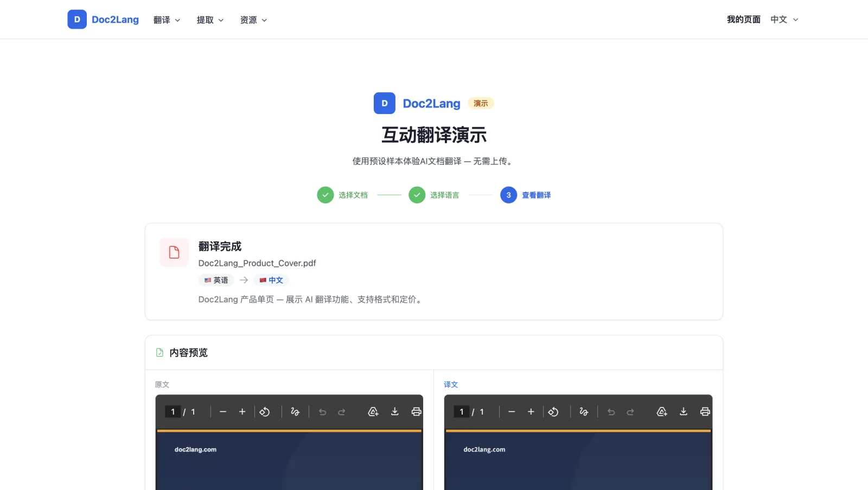Click the Doc2Lang logo in the header
Image resolution: width=868 pixels, height=490 pixels.
[103, 20]
